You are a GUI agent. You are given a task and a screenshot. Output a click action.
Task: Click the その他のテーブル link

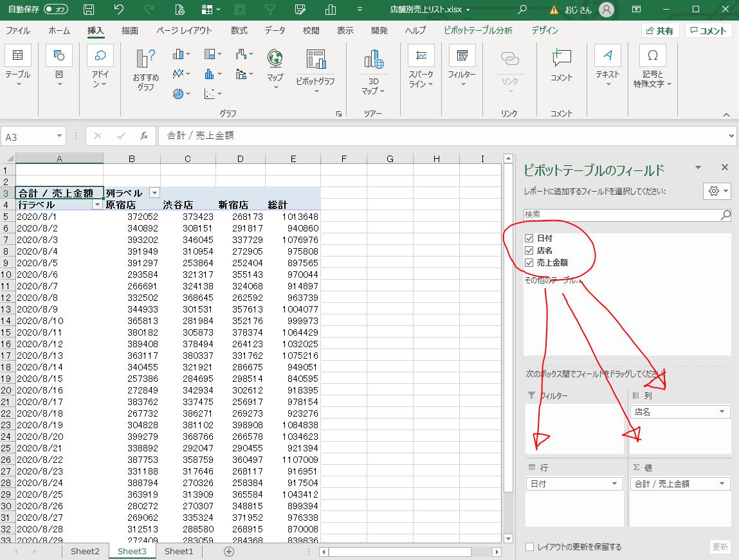[552, 280]
